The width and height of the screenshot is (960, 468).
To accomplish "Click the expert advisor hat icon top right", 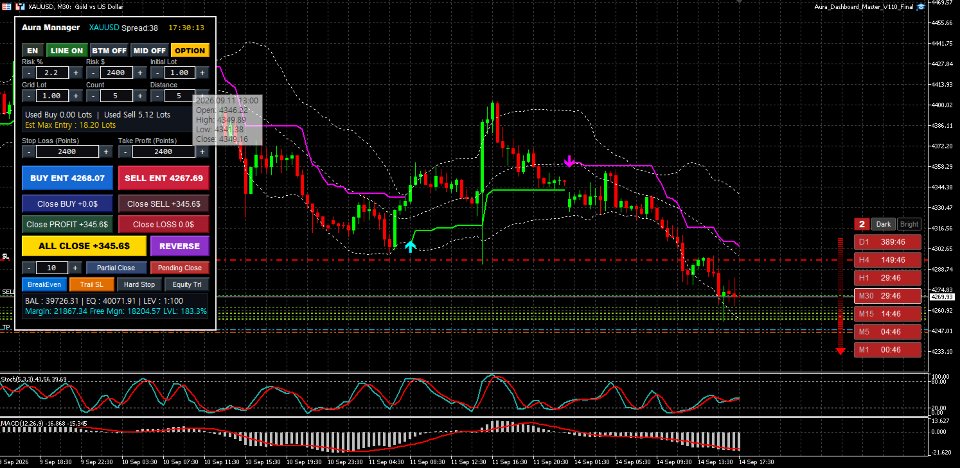I will [920, 6].
